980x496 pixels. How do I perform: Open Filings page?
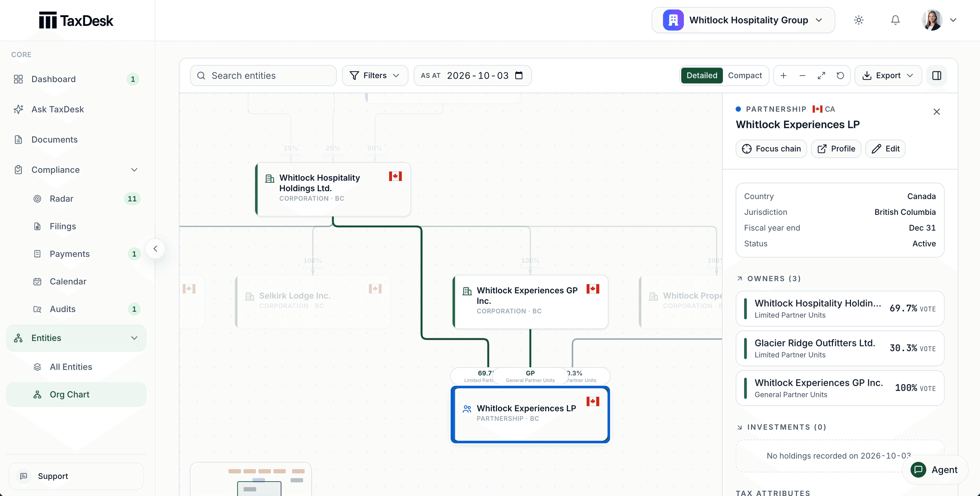[76, 226]
